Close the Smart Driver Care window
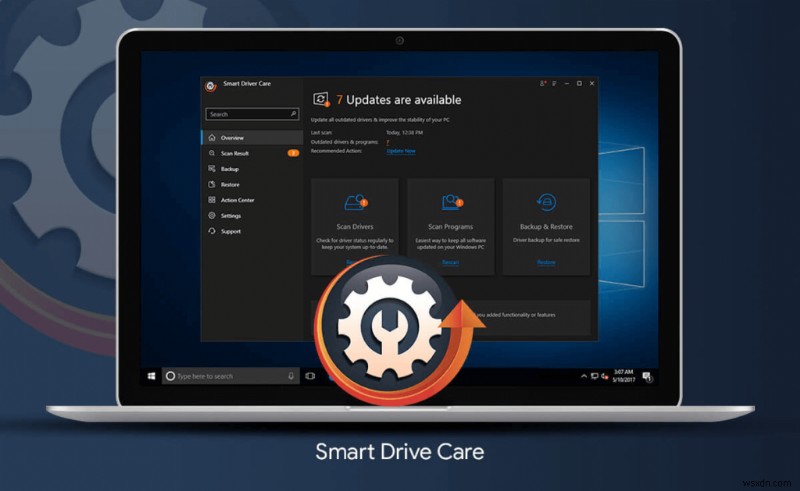This screenshot has width=800, height=491. click(x=592, y=83)
